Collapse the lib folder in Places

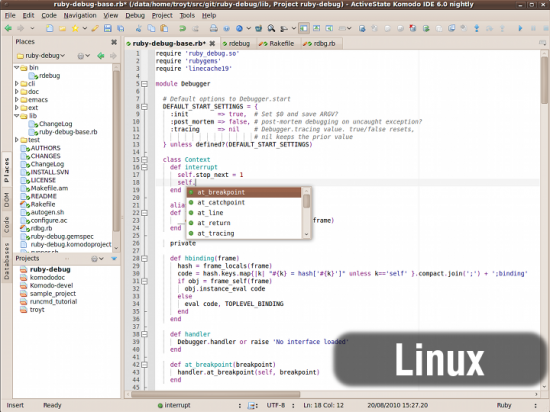(x=16, y=116)
